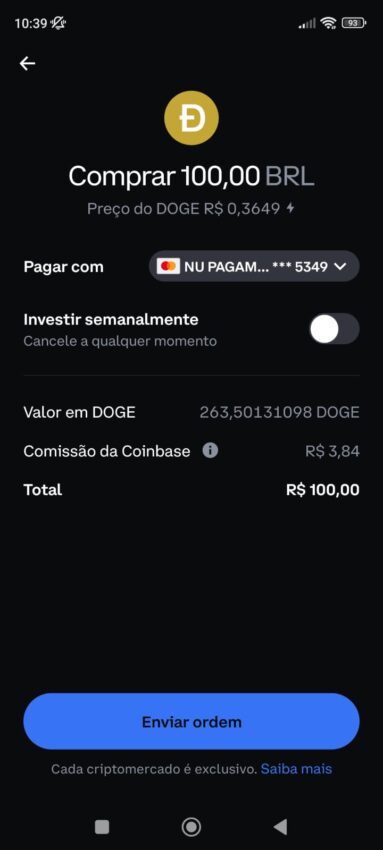Tap the battery indicator in status bar
The height and width of the screenshot is (850, 383).
tap(354, 23)
